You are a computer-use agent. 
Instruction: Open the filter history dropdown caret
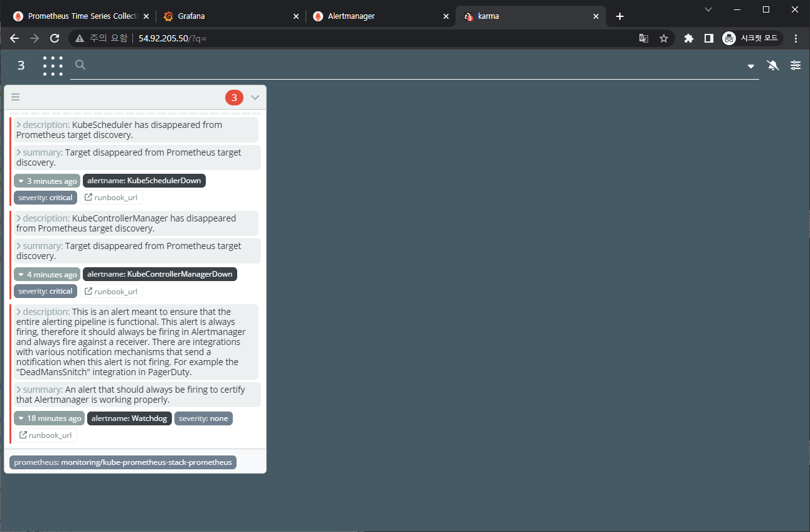tap(751, 66)
